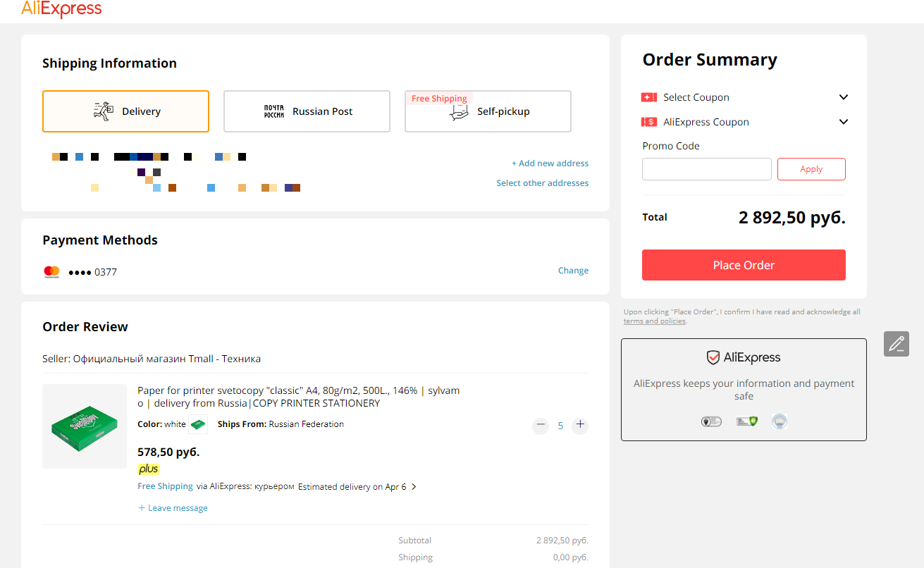
Task: Click the self-pickup hand icon
Action: tap(460, 113)
